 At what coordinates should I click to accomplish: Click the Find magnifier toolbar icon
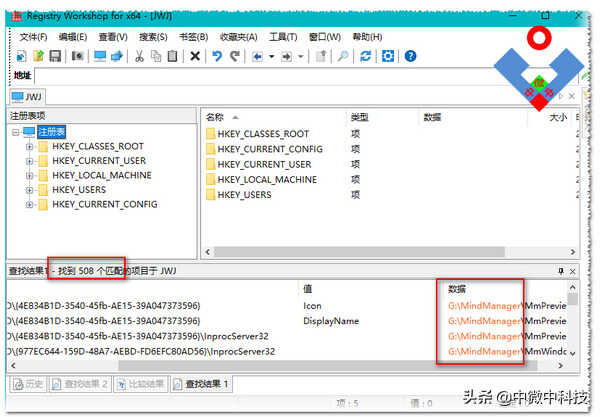(x=343, y=56)
